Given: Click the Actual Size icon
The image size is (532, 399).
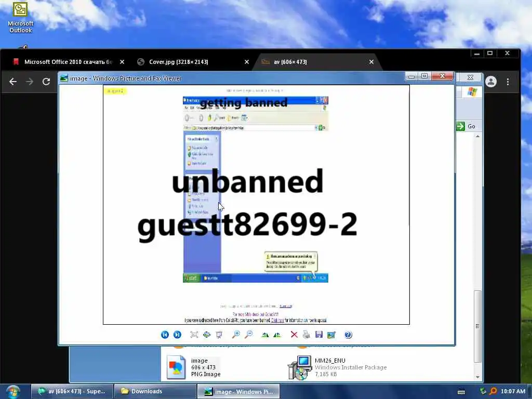Looking at the screenshot, I should [x=207, y=335].
